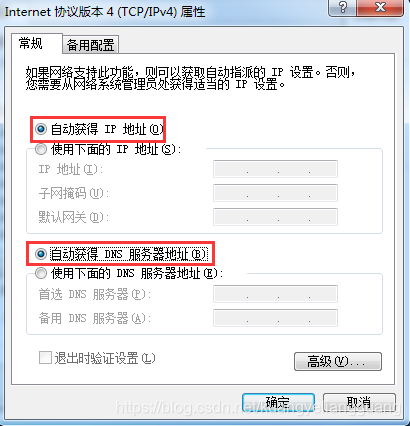Screen dimensions: 410x426
Task: Click the 子网掩码 input field
Action: (275, 193)
